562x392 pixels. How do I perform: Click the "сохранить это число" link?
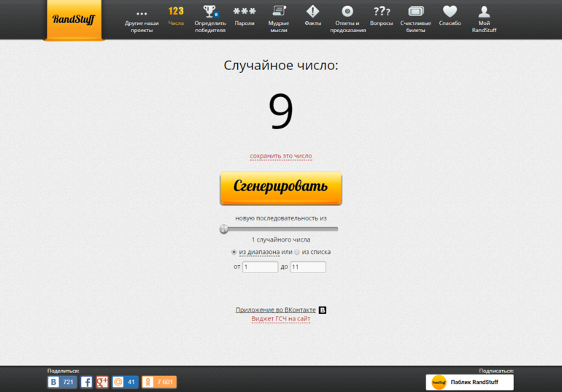click(281, 156)
